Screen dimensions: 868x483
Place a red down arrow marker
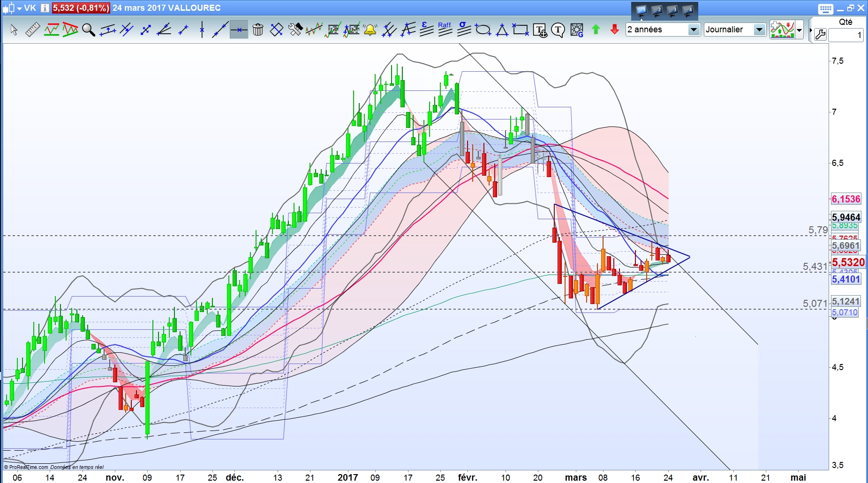pyautogui.click(x=615, y=30)
